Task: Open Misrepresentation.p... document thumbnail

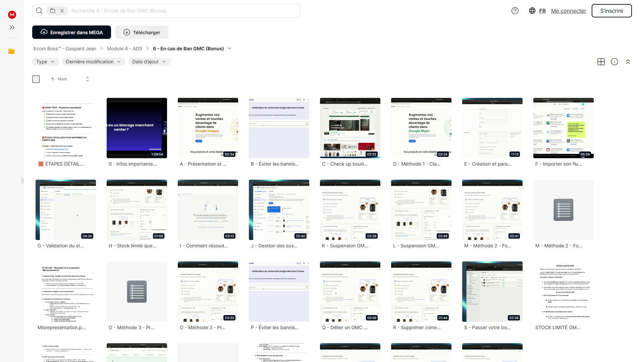Action: click(66, 292)
